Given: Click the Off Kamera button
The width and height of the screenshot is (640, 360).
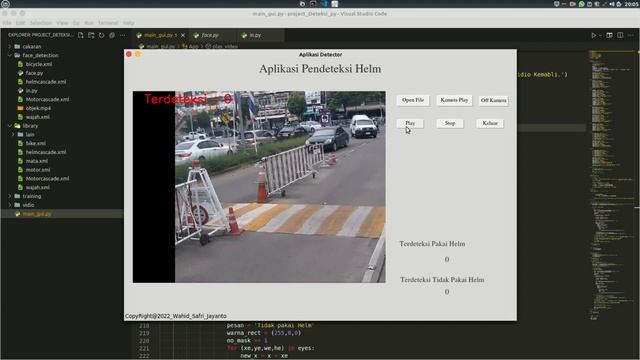Looking at the screenshot, I should click(493, 100).
